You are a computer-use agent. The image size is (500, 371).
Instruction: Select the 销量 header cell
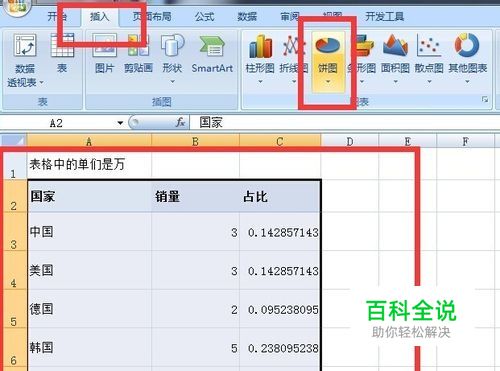coord(195,196)
